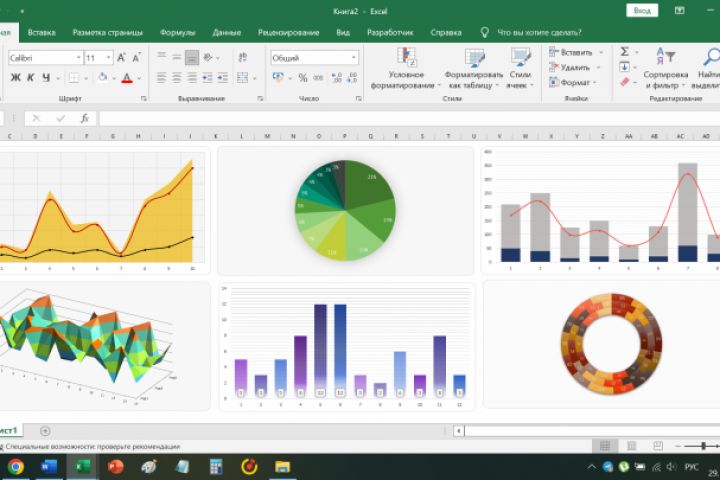720x480 pixels.
Task: Open number format dropdown Общий
Action: click(354, 58)
